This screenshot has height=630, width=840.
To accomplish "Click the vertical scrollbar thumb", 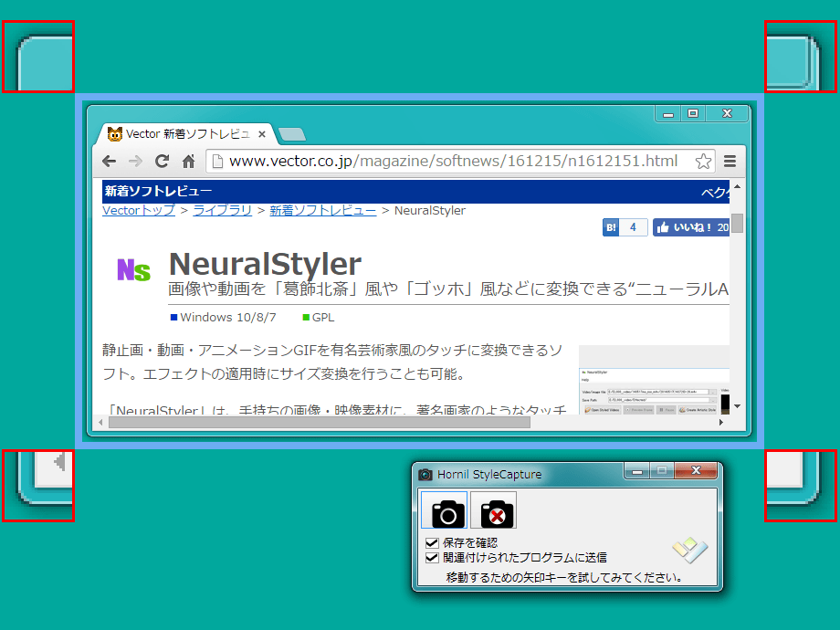I will click(738, 223).
